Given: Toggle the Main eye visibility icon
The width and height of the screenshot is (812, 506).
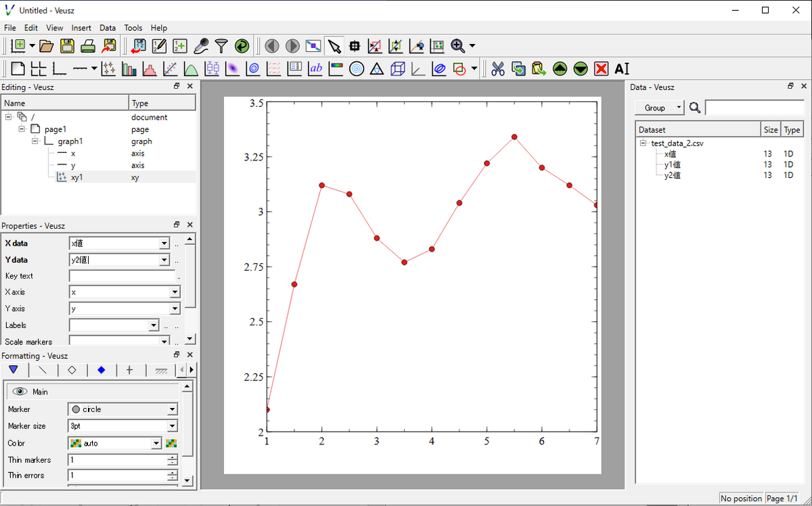Looking at the screenshot, I should pos(20,392).
